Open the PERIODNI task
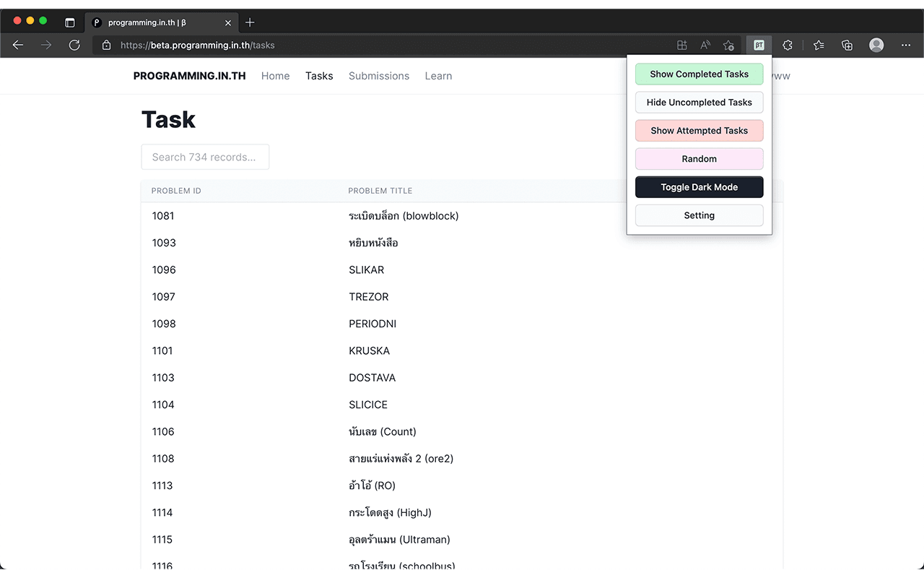 click(372, 324)
